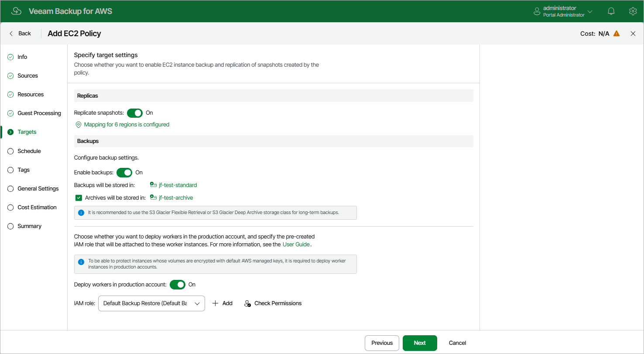Screen dimensions: 644x354
Task: Click the worker instances info icon
Action: (x=81, y=262)
